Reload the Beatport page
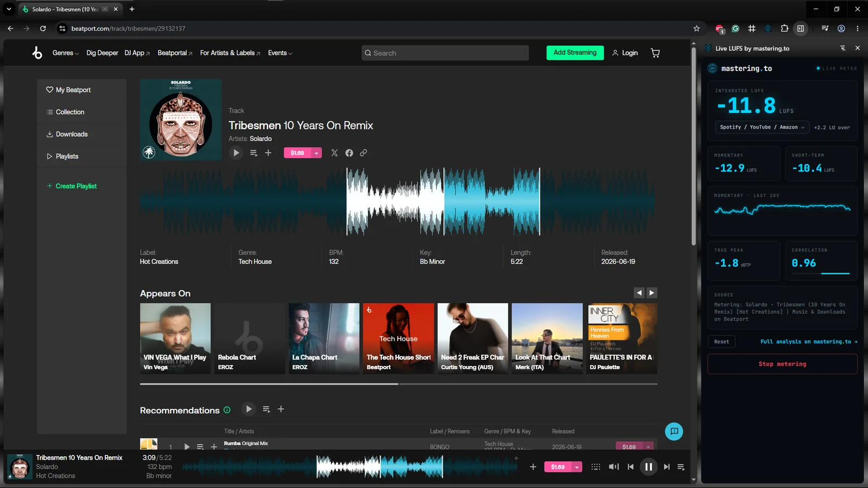 (43, 29)
